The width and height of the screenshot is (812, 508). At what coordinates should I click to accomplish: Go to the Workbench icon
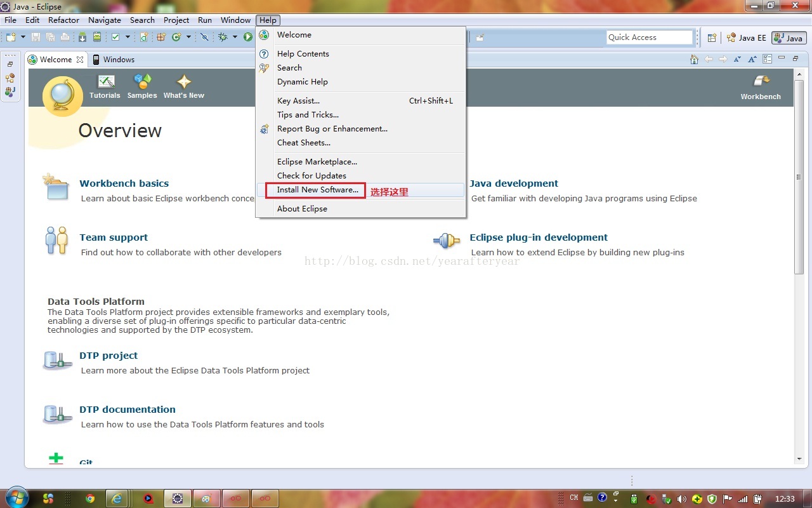(761, 81)
